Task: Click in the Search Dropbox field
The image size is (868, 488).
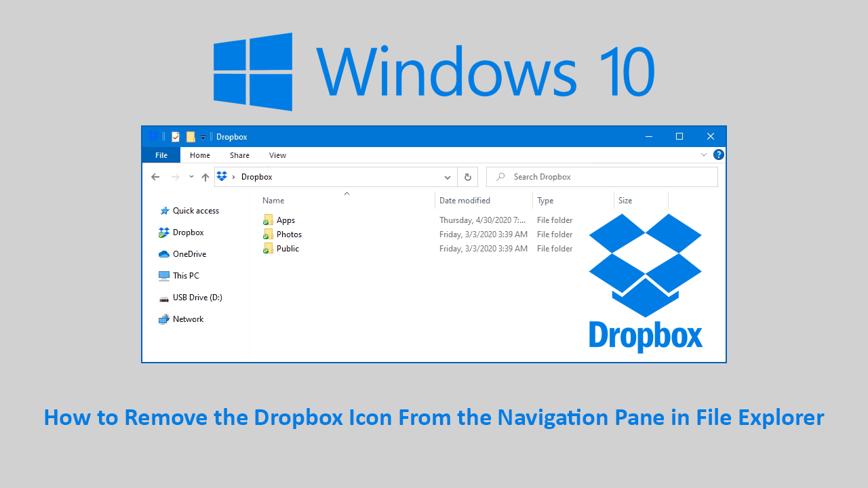Action: [602, 177]
